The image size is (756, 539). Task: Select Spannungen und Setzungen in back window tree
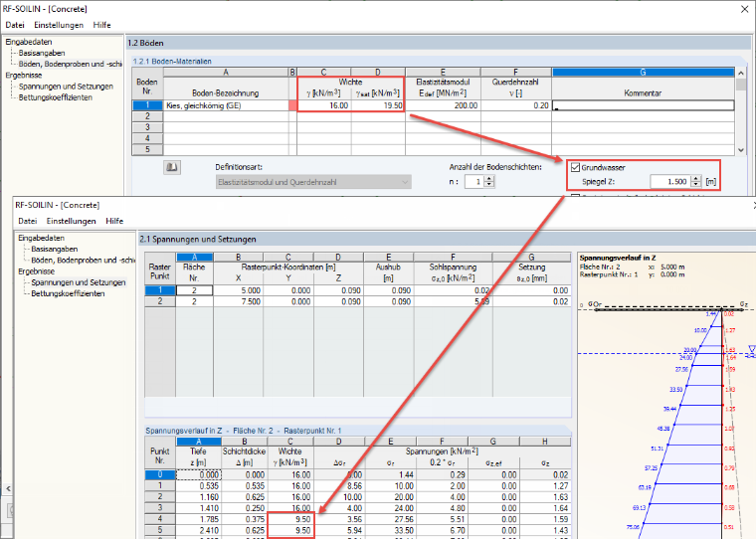click(66, 87)
